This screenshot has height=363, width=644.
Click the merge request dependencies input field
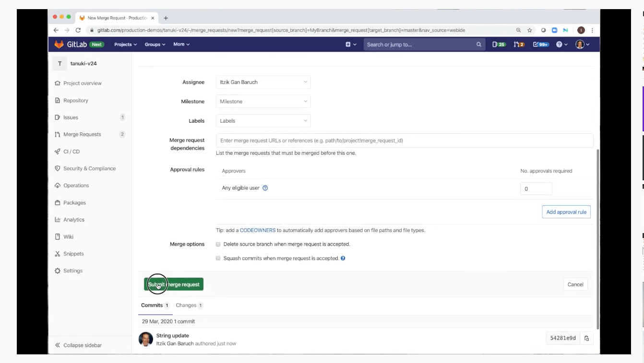(404, 141)
